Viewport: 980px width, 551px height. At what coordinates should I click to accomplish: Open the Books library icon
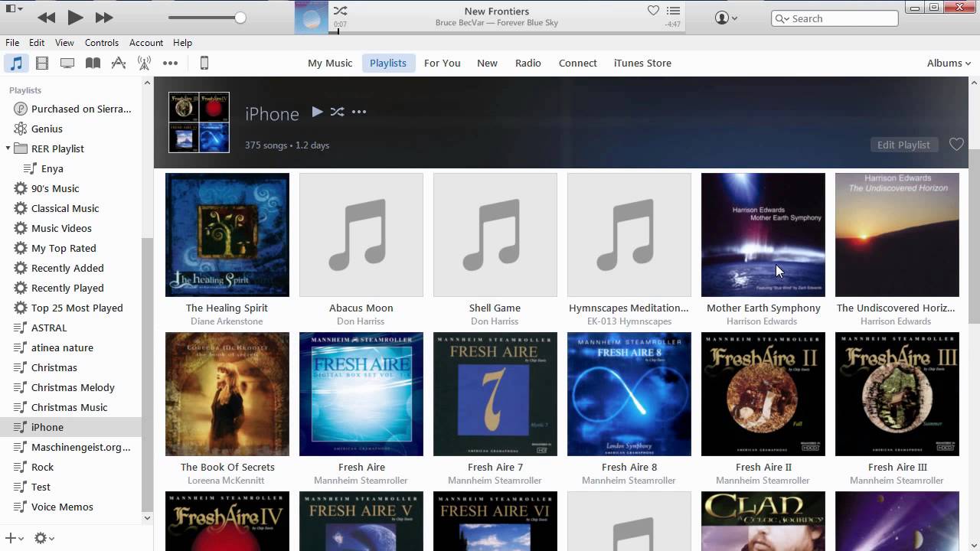(x=93, y=64)
